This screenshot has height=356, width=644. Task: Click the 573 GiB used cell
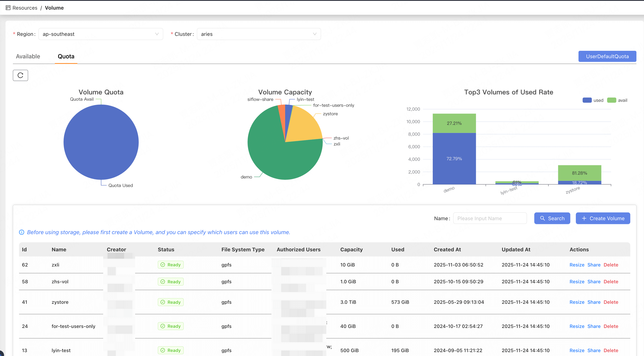400,302
